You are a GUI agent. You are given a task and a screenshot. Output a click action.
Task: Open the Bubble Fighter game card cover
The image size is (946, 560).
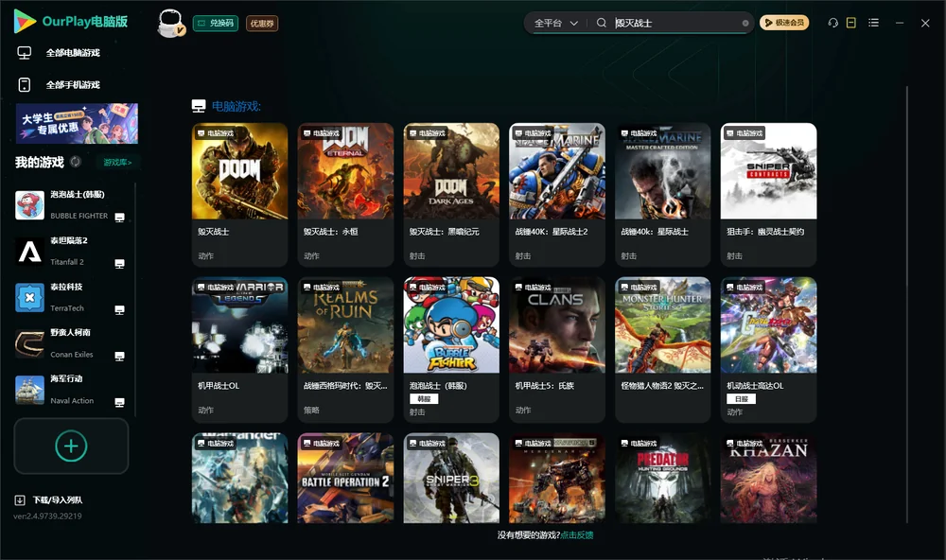coord(451,325)
